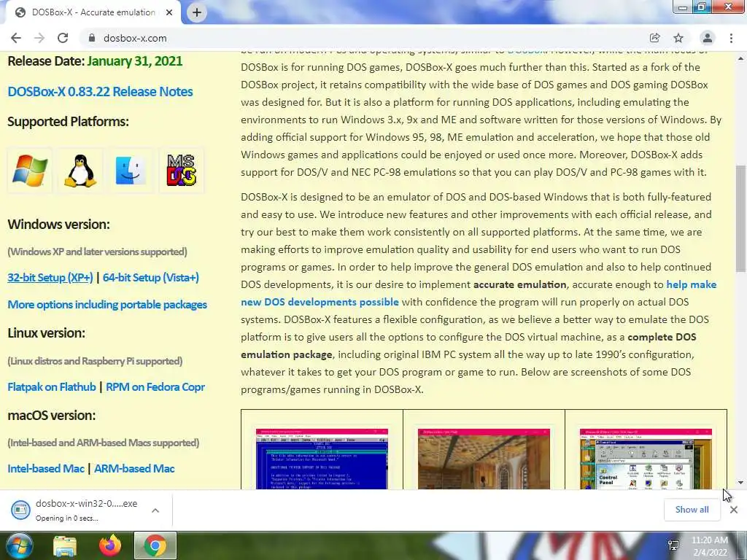Bookmark this page with the star
The image size is (747, 560).
[x=678, y=38]
